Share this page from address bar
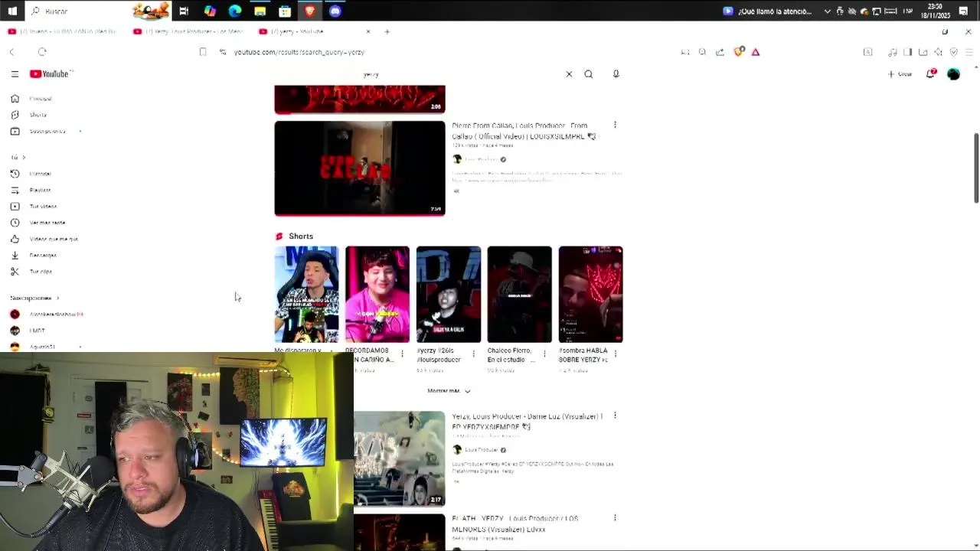The width and height of the screenshot is (980, 551). (720, 52)
